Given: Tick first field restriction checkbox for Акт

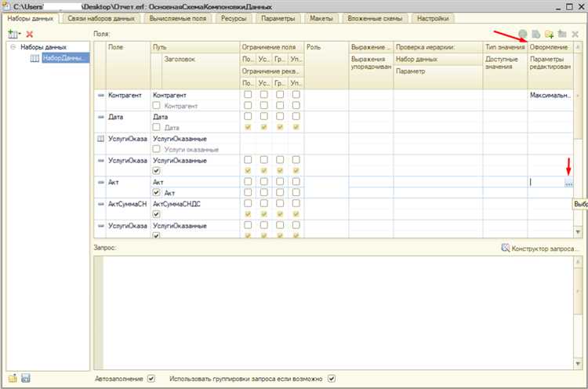Looking at the screenshot, I should point(248,181).
